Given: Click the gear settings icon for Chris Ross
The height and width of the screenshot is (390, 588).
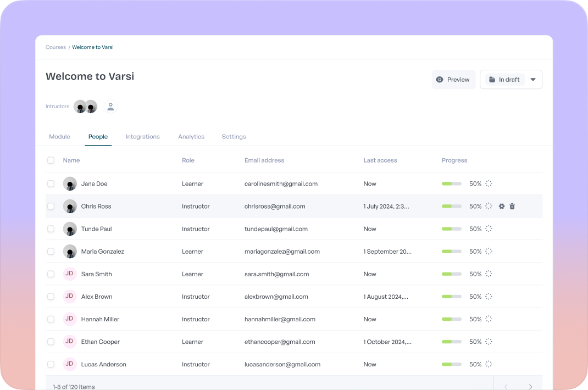Looking at the screenshot, I should (x=501, y=207).
